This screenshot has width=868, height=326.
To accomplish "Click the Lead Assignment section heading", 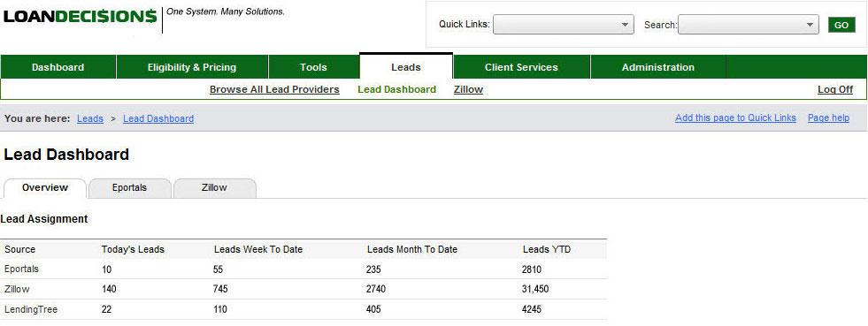I will pos(44,219).
